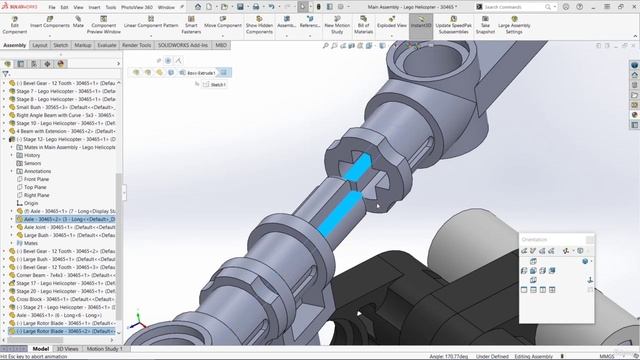Screen dimensions: 640x360
Task: Click the Undo icon
Action: (271, 7)
